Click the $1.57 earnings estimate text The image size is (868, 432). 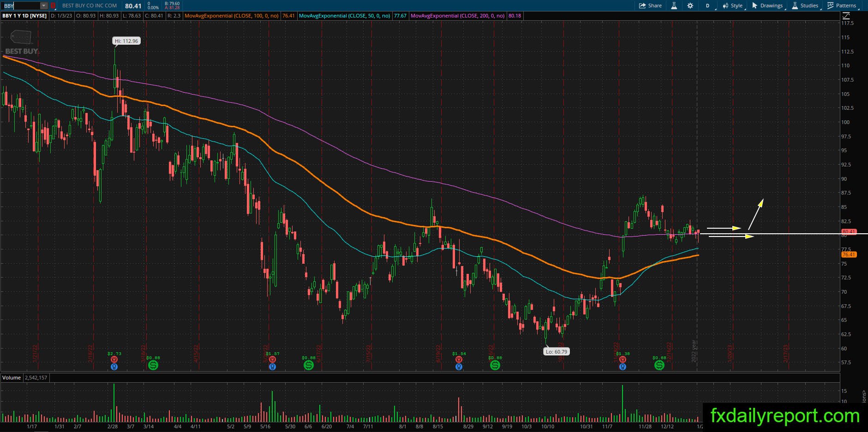[x=272, y=354]
